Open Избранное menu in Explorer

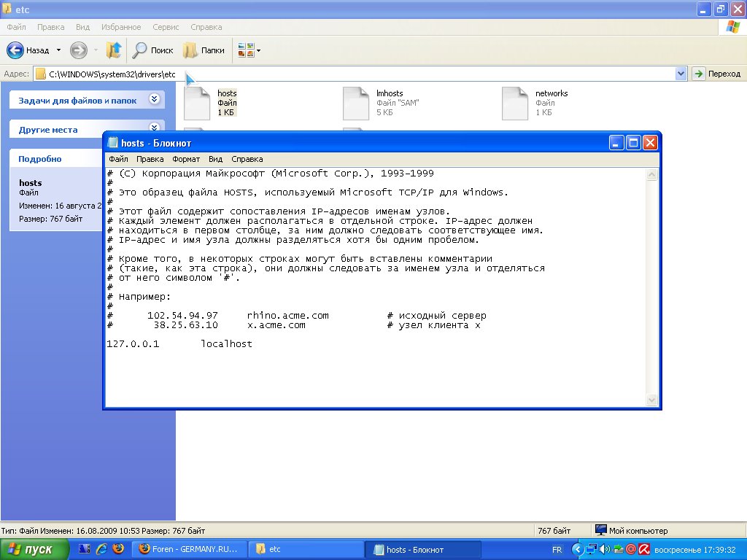point(121,27)
